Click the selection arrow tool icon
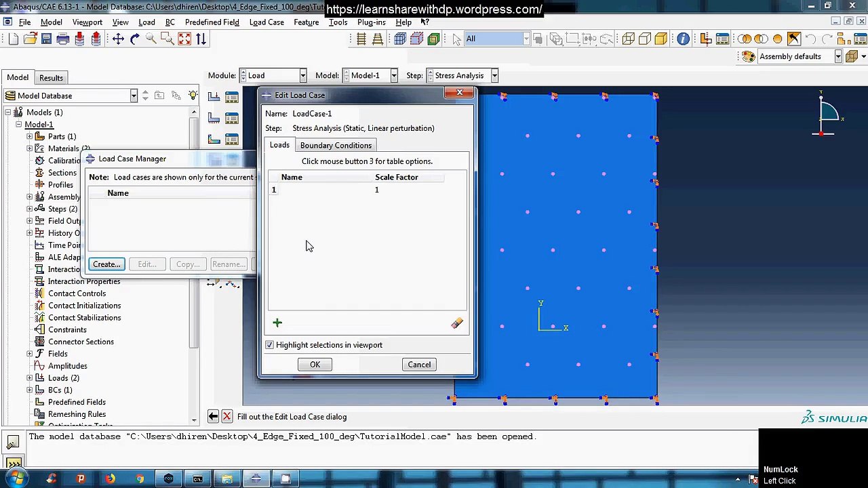 [456, 39]
